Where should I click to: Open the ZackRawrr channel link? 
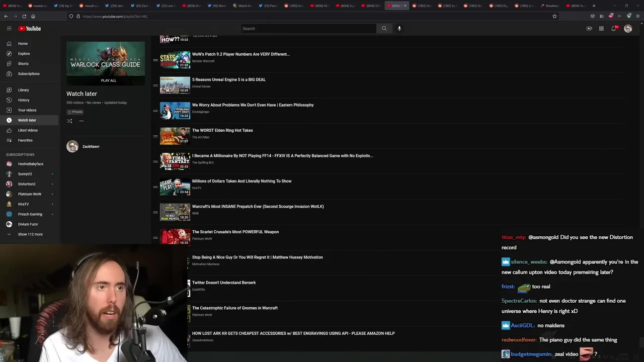point(91,146)
